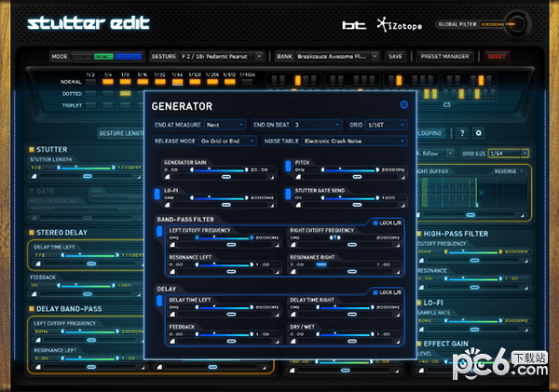Screen dimensions: 559x392
Task: Toggle the Lo-Fi module on the right
Action: [419, 303]
